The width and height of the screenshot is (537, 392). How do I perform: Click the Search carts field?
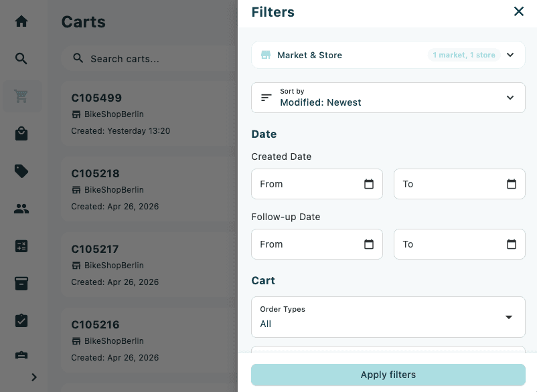[150, 58]
